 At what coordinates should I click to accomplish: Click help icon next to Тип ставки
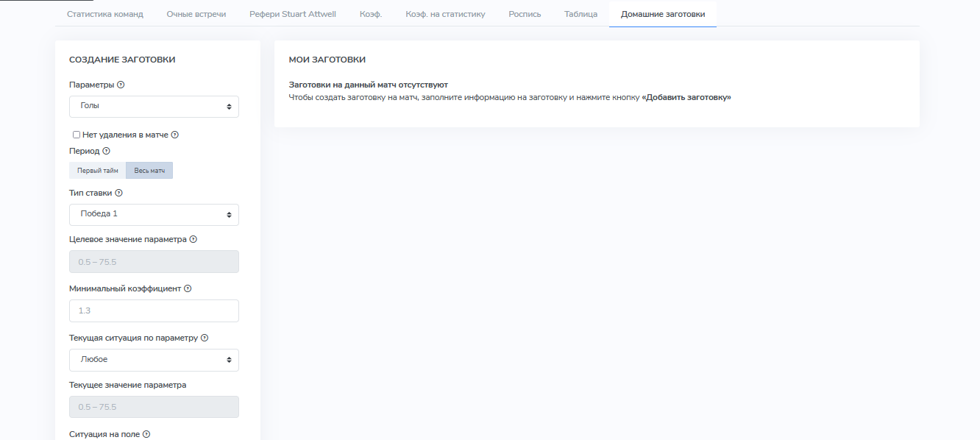(119, 193)
